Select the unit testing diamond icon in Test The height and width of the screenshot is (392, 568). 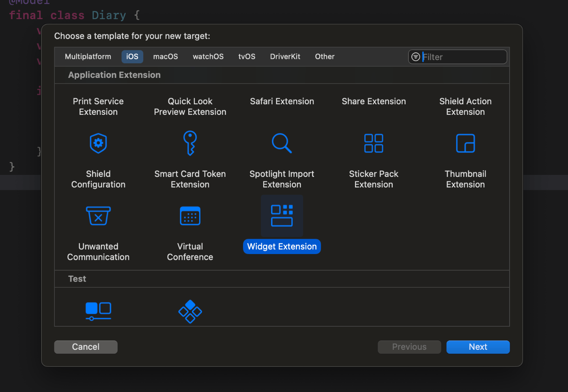coord(190,312)
